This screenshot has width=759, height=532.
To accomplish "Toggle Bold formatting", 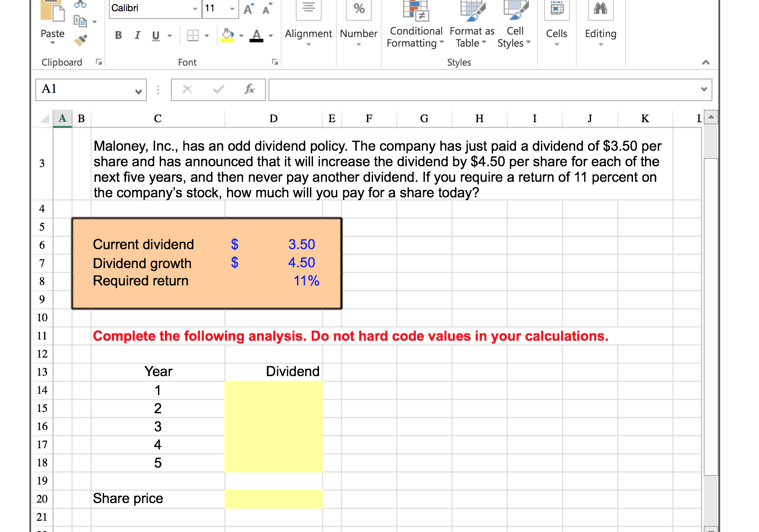I will pyautogui.click(x=118, y=35).
